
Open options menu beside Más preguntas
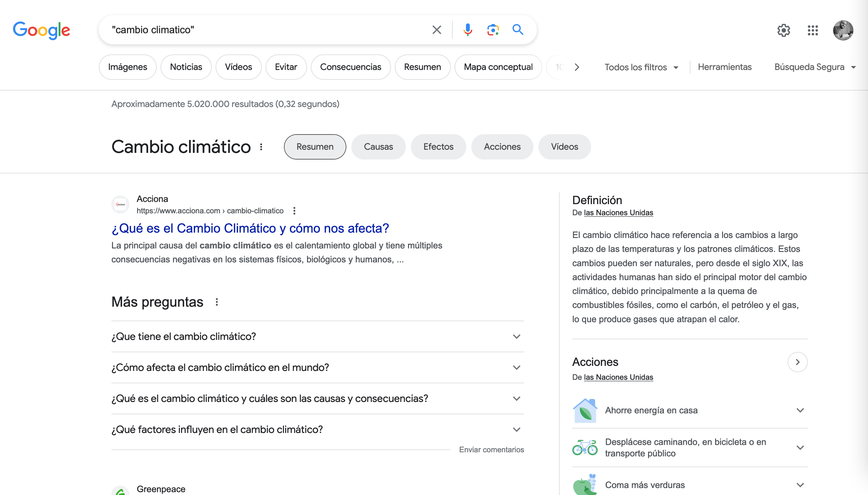[x=217, y=302]
